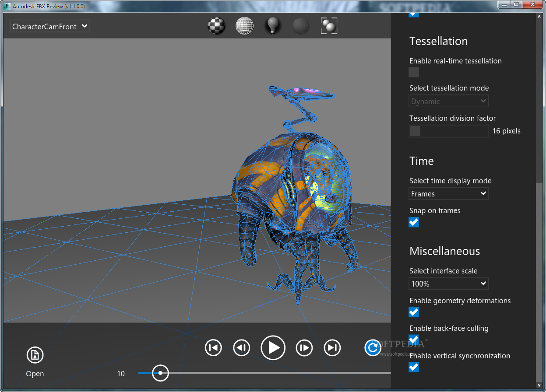Click the Miscellaneous section heading
This screenshot has width=546, height=392.
click(x=445, y=251)
